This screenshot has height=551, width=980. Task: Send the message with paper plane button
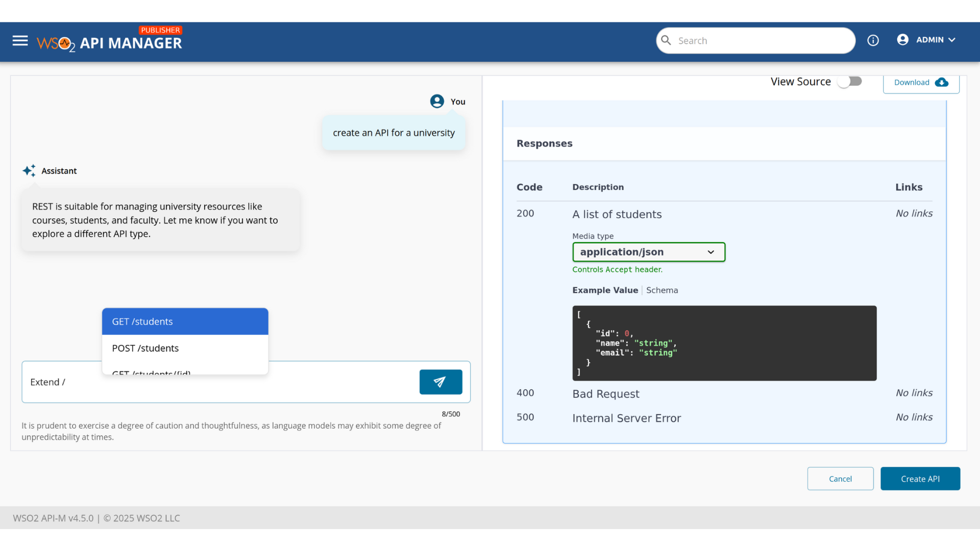click(440, 382)
